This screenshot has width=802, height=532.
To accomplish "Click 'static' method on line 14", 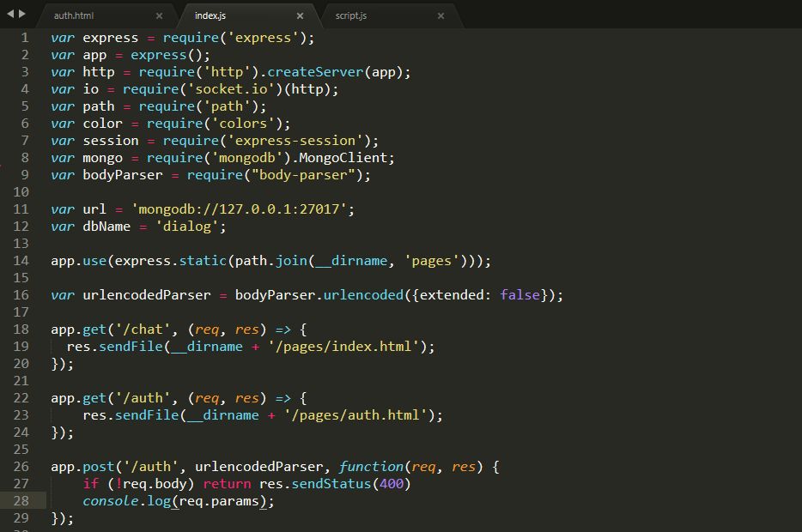I will tap(203, 261).
